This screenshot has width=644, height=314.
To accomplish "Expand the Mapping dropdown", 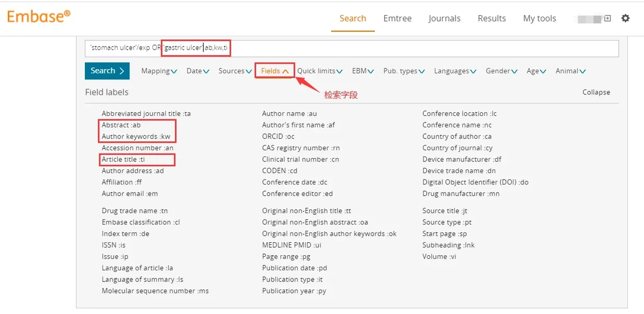I will pos(159,71).
